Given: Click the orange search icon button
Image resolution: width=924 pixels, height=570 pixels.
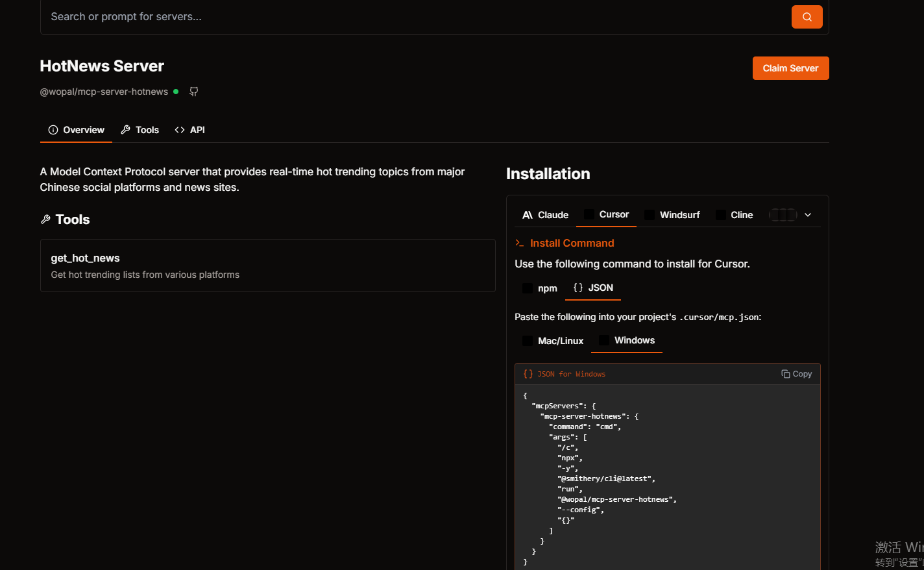Looking at the screenshot, I should [807, 17].
